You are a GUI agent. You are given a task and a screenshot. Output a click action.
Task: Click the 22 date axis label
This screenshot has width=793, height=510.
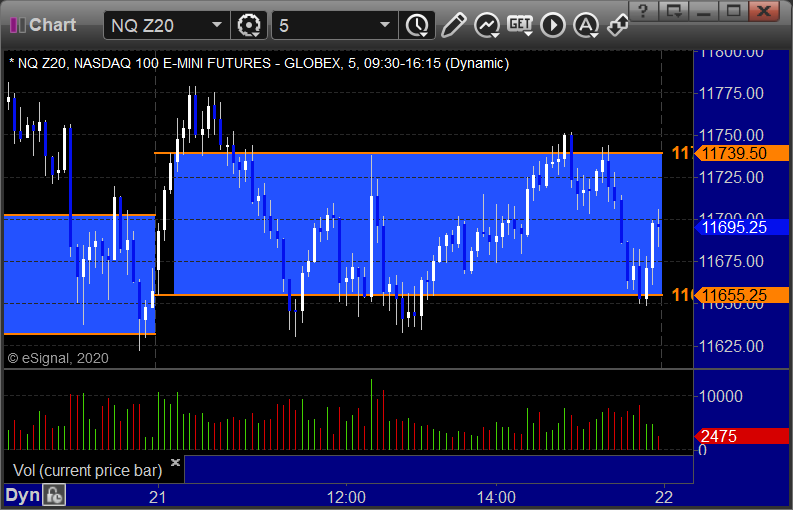tap(664, 497)
